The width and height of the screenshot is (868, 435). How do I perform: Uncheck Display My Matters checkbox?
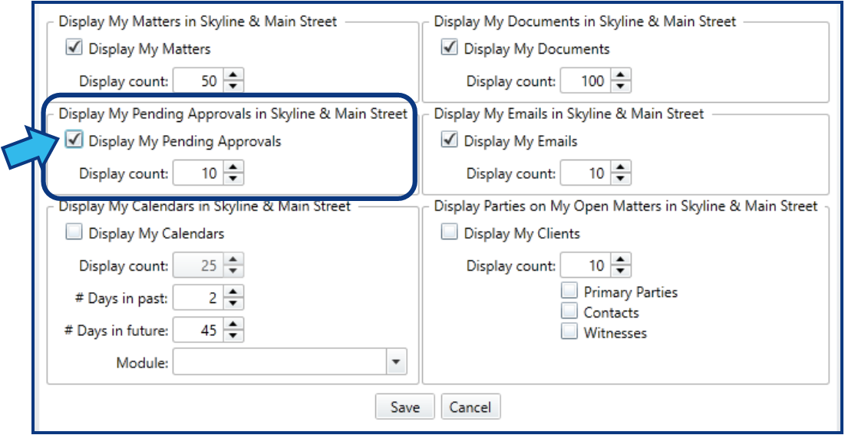click(x=74, y=47)
